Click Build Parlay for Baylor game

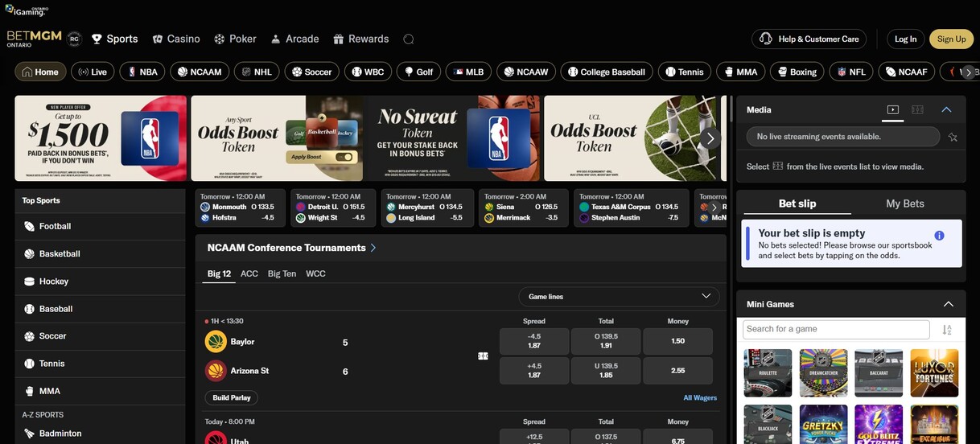tap(232, 397)
